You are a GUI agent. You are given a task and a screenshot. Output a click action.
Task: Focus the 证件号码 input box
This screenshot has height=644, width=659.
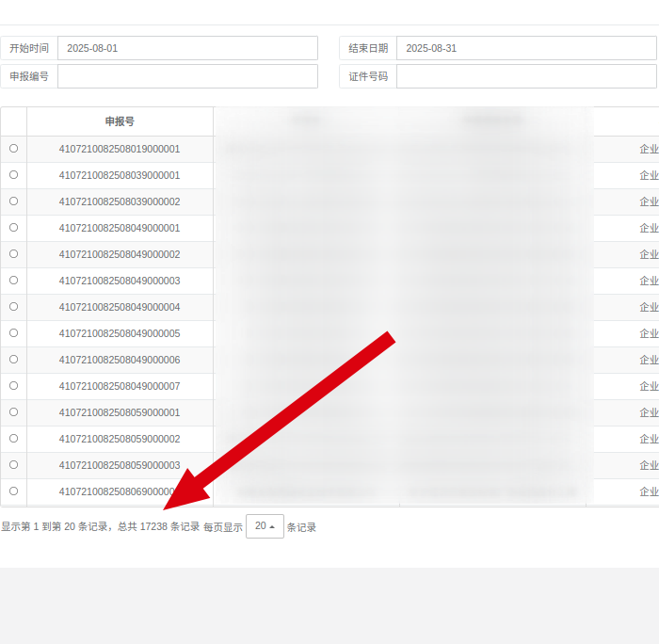pos(525,76)
